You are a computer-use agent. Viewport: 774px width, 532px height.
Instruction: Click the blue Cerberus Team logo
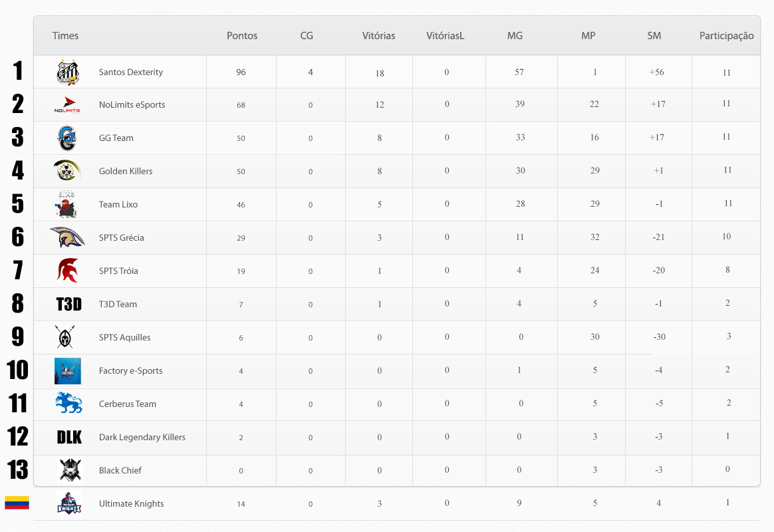68,404
